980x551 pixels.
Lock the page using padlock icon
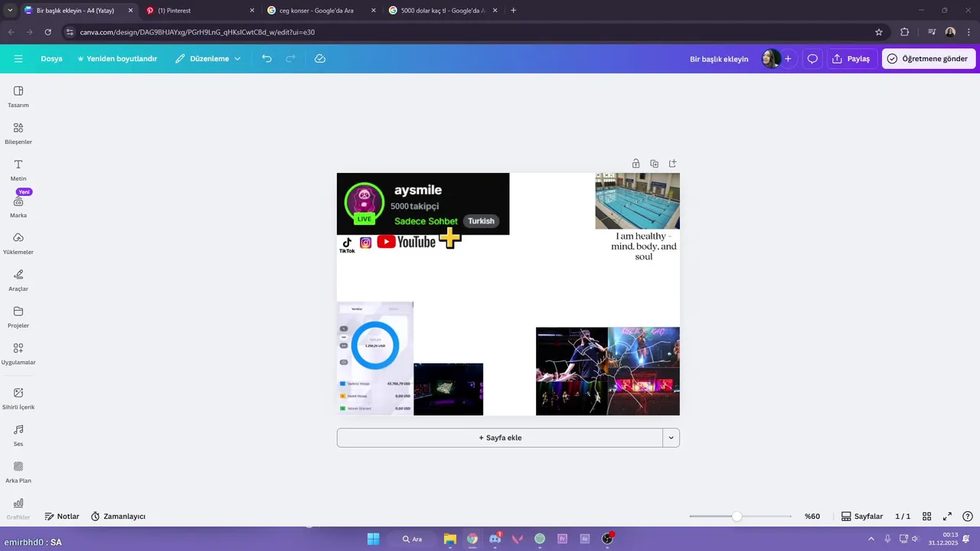point(635,164)
